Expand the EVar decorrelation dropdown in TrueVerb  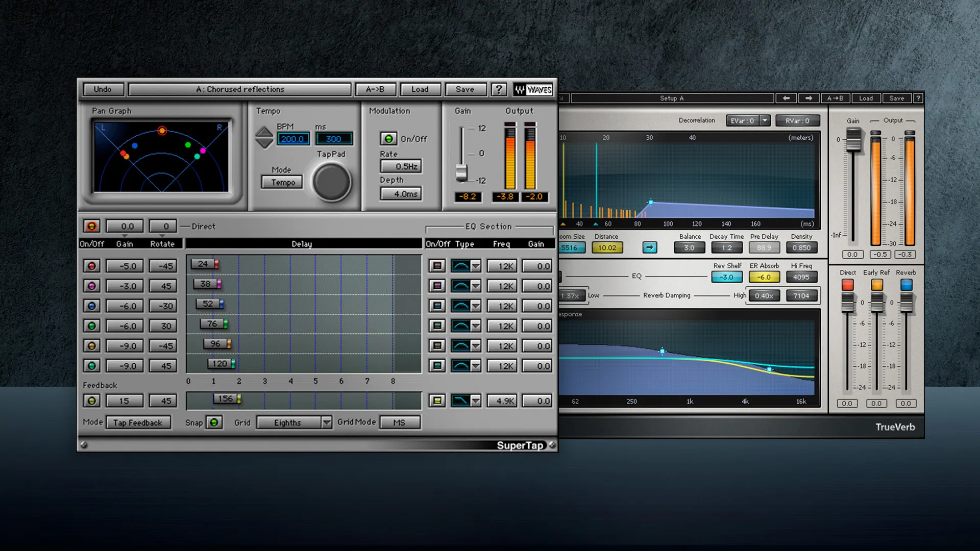765,120
